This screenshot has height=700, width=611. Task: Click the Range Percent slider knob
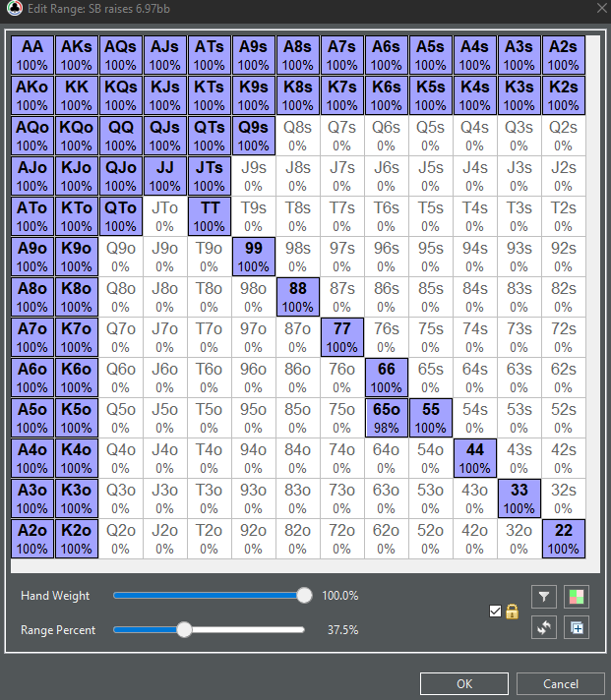point(184,629)
